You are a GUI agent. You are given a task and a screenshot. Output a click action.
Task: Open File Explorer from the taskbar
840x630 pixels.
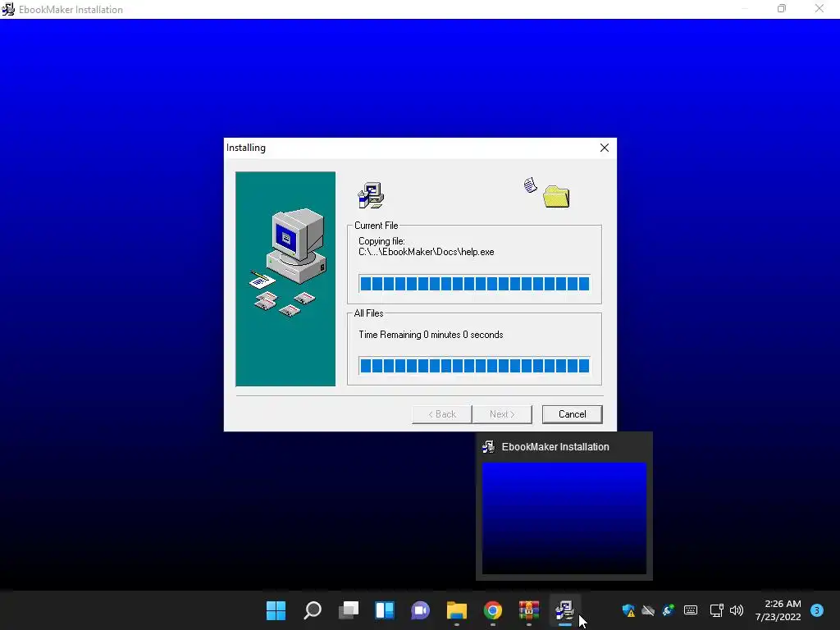coord(456,610)
